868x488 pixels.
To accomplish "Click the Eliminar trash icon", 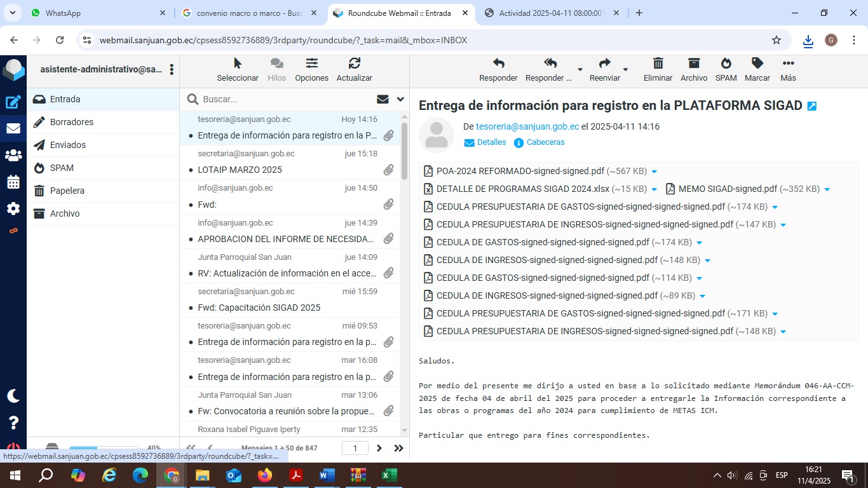I will [658, 64].
